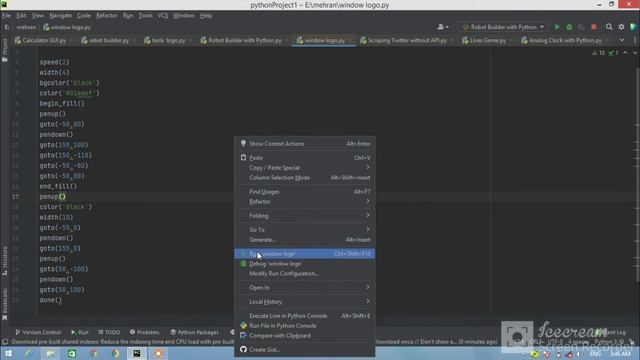This screenshot has width=640, height=360.
Task: Select Show Context Actions in context menu
Action: click(x=304, y=144)
